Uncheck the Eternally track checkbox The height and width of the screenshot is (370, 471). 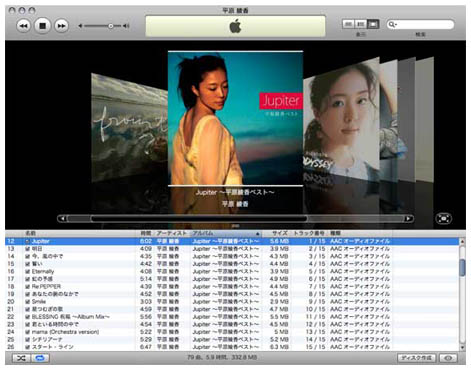pyautogui.click(x=28, y=272)
